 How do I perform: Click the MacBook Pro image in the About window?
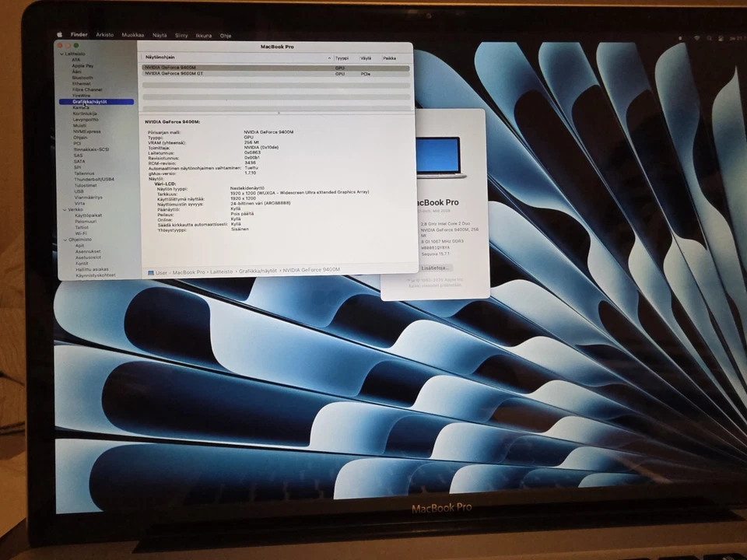click(440, 158)
